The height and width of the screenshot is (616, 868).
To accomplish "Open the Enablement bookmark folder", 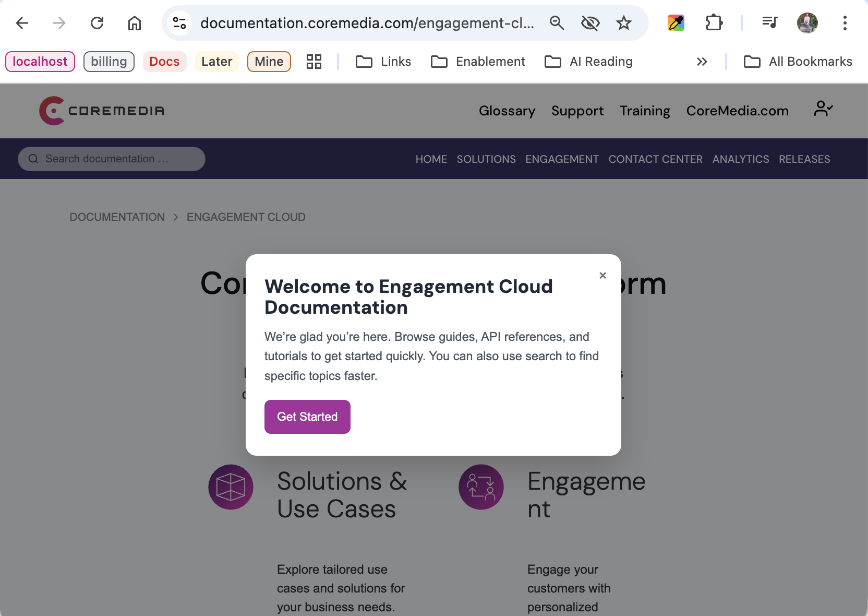I will (478, 62).
